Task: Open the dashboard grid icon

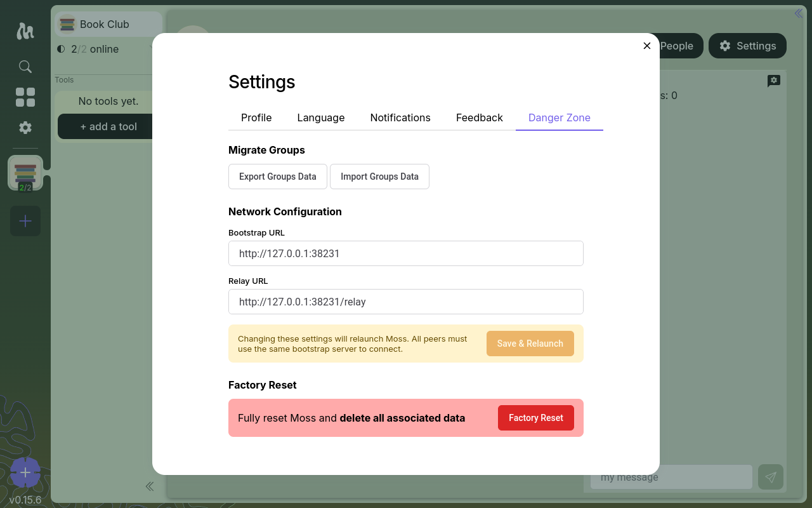Action: point(25,97)
